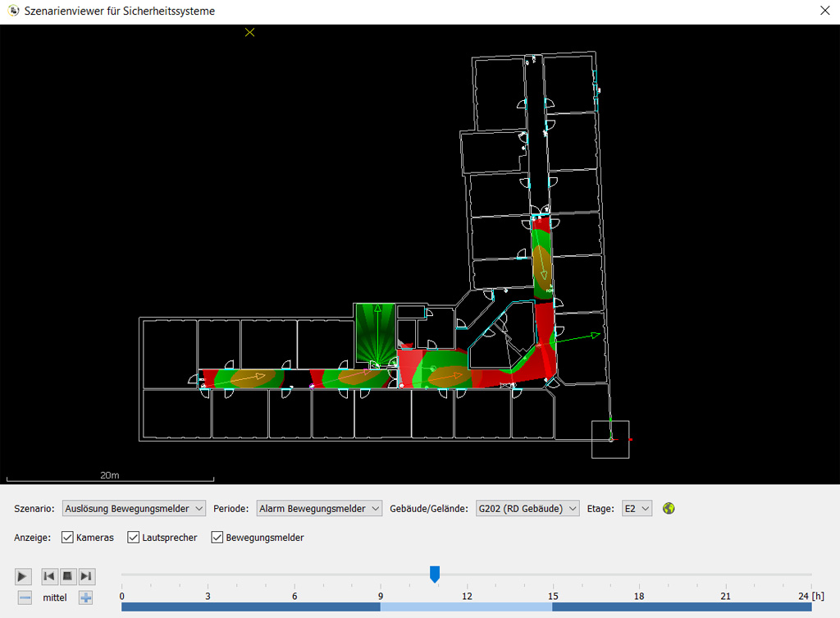Image resolution: width=840 pixels, height=618 pixels.
Task: Skip to the end of the timeline
Action: (86, 576)
